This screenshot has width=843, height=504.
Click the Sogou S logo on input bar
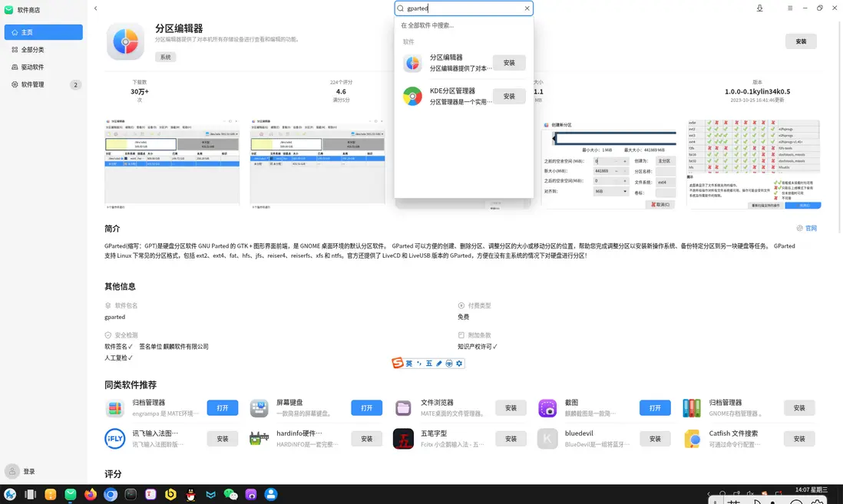(x=398, y=363)
